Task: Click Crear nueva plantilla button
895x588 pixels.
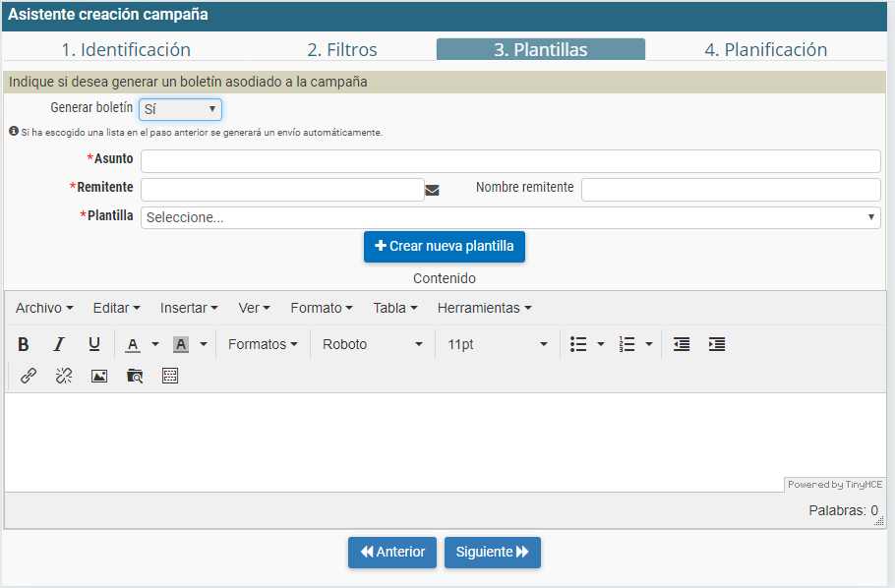Action: tap(445, 247)
